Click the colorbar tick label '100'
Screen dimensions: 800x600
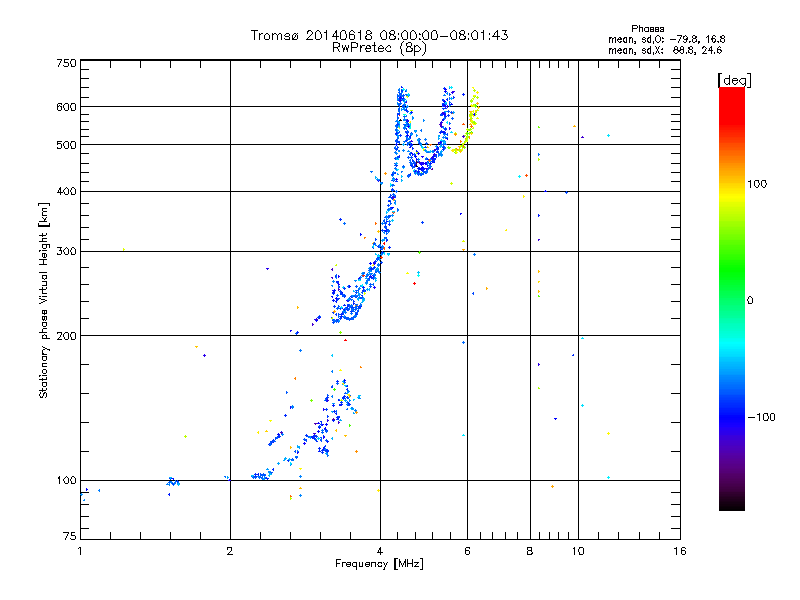[x=757, y=184]
